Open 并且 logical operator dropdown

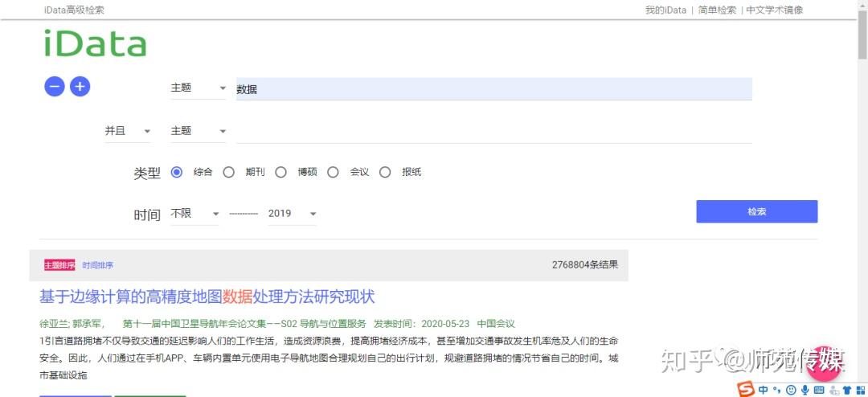click(128, 131)
